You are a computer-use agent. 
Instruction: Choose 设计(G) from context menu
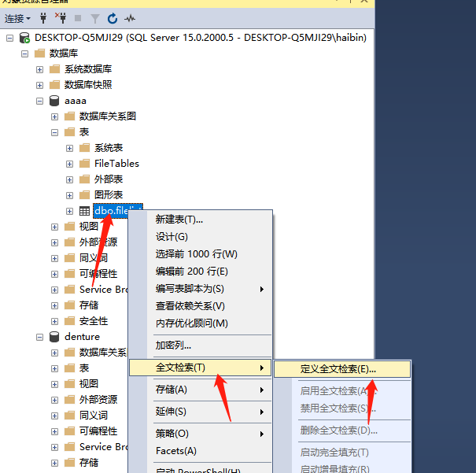click(x=200, y=237)
